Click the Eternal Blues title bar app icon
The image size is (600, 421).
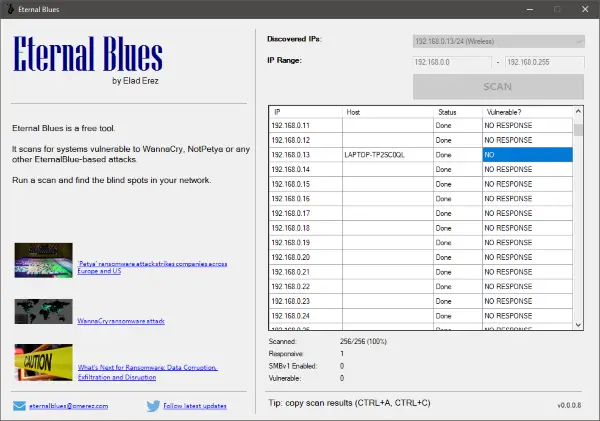[10, 9]
